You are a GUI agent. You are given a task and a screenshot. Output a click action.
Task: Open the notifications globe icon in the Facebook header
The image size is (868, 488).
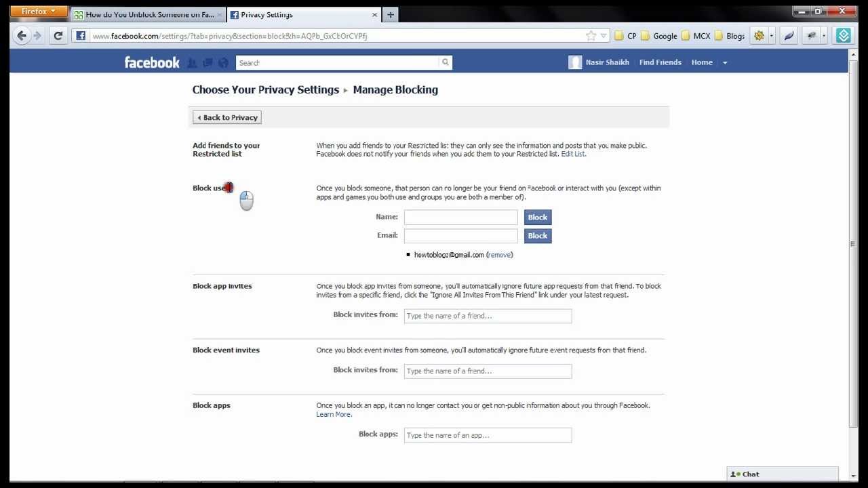pos(223,62)
